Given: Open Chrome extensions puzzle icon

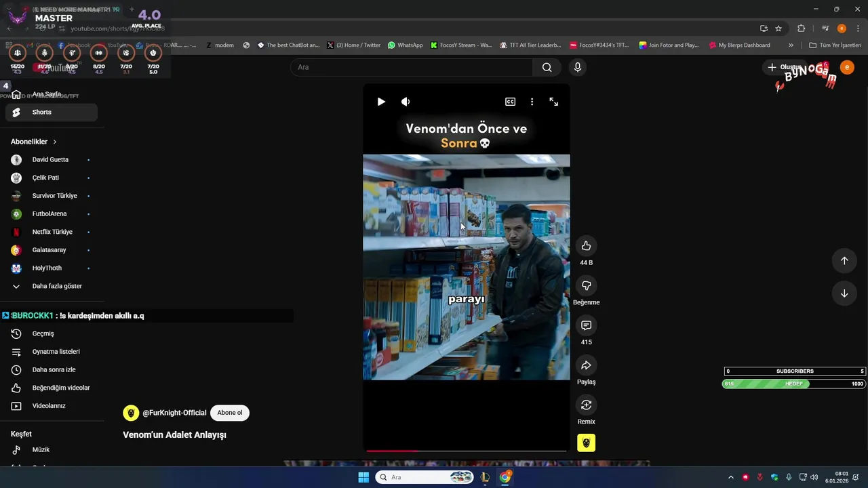Looking at the screenshot, I should click(x=802, y=28).
